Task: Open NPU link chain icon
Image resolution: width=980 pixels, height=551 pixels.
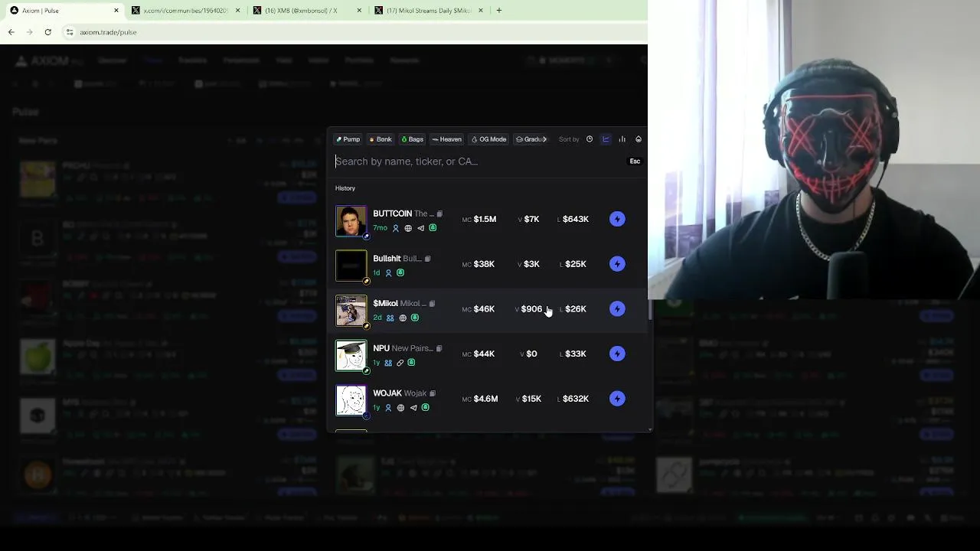Action: click(400, 363)
